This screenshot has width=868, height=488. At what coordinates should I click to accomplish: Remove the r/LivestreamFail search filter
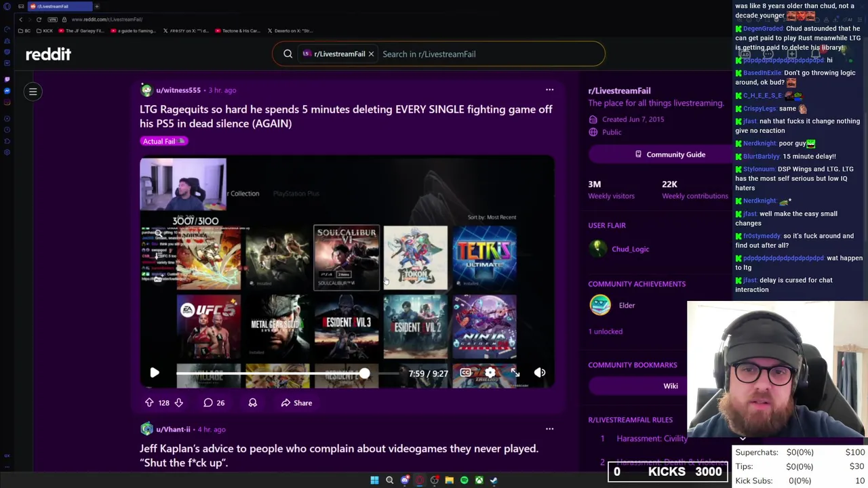pos(371,54)
